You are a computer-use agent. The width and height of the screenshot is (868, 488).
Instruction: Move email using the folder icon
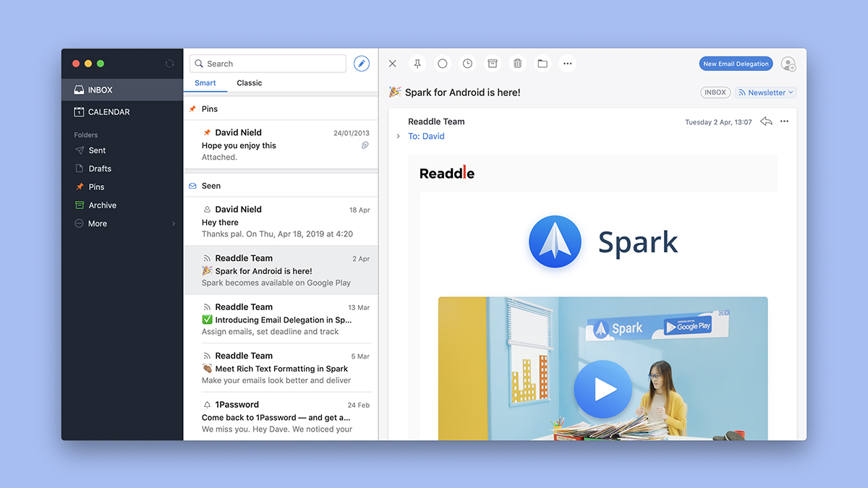tap(542, 64)
